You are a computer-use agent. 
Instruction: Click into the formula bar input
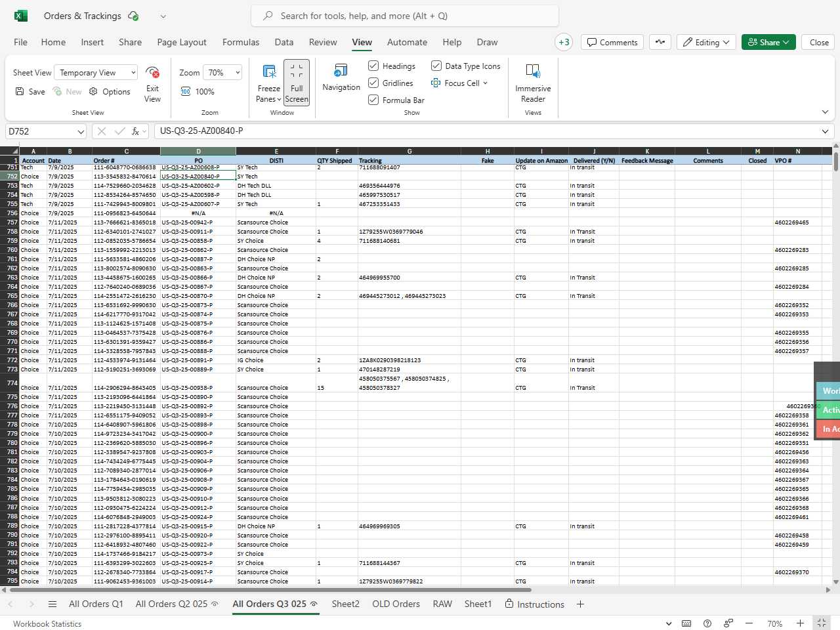[x=486, y=131]
